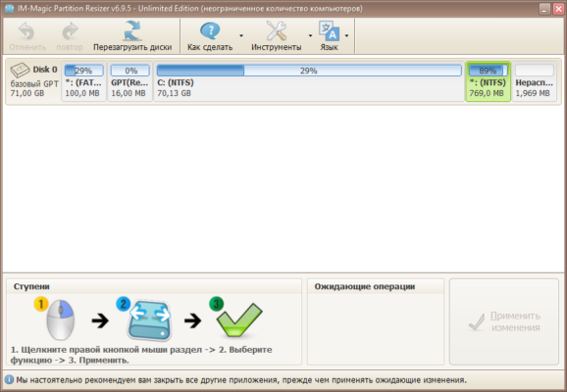The height and width of the screenshot is (392, 567).
Task: Select the 100,0 MB FAT partition
Action: click(x=84, y=81)
